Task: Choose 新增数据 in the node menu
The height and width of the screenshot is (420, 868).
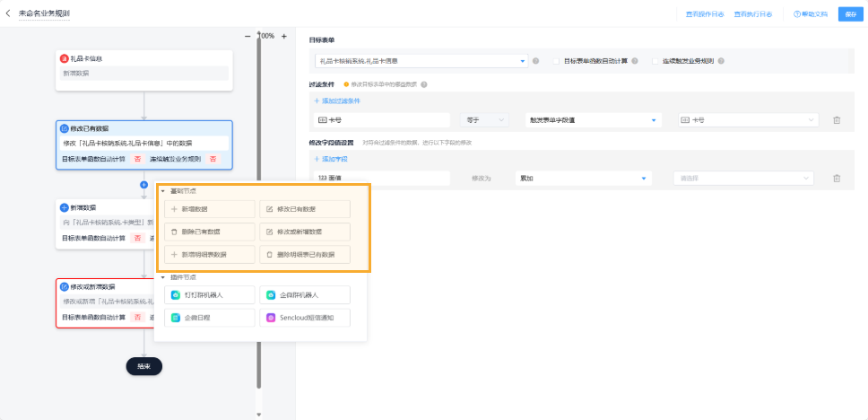Action: tap(210, 209)
